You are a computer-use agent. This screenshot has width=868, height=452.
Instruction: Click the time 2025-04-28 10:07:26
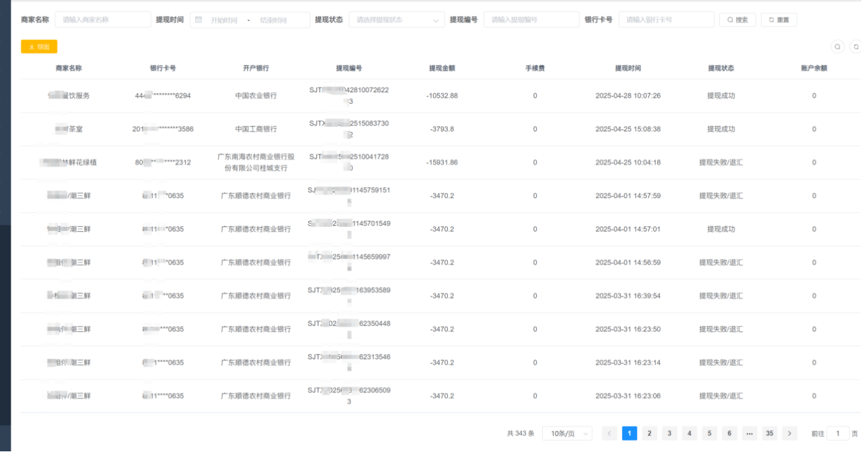628,96
